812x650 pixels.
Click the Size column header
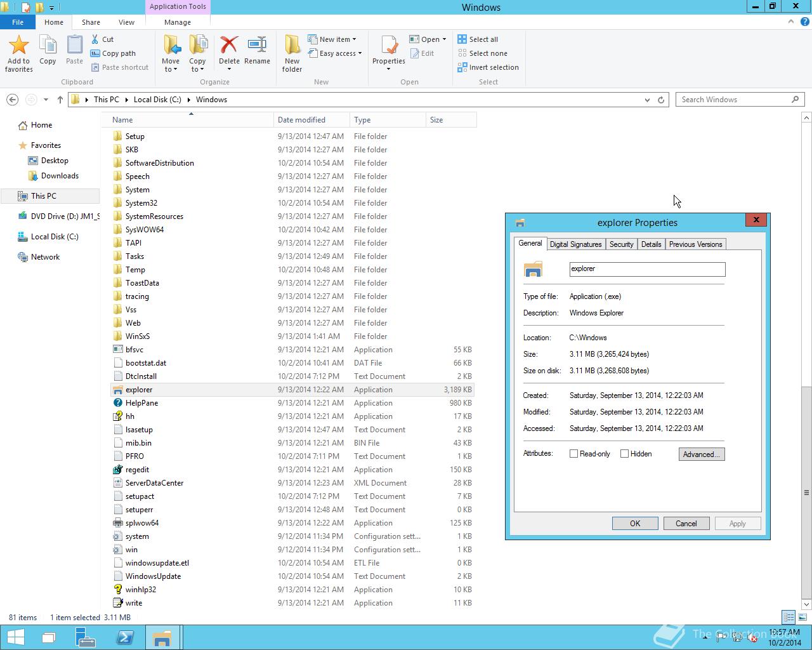451,120
